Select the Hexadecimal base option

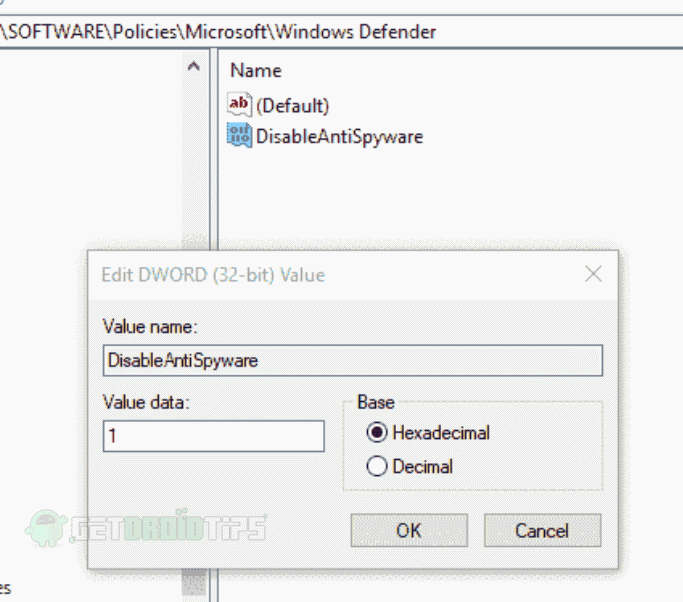(x=377, y=433)
